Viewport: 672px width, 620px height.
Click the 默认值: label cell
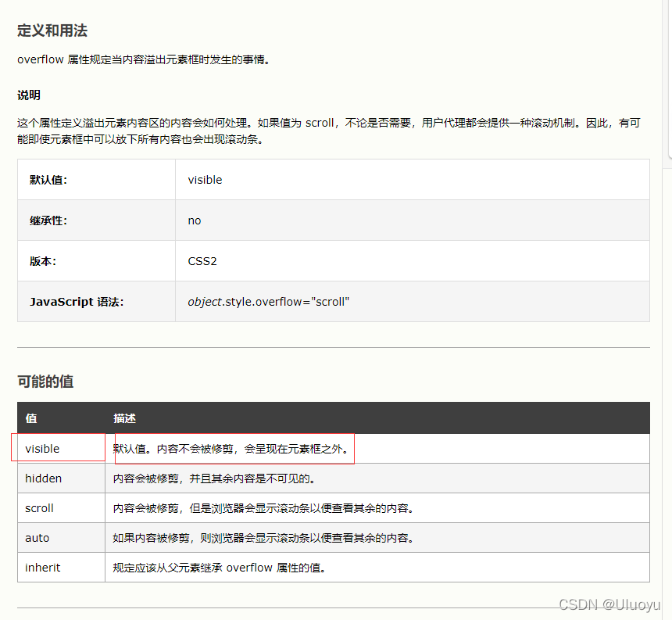(96, 180)
